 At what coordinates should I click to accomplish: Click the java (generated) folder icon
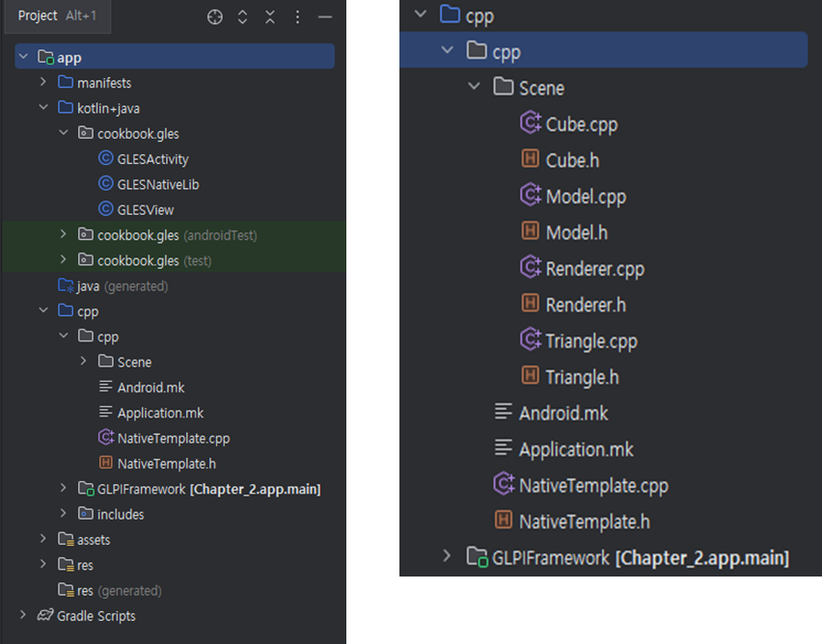click(66, 285)
